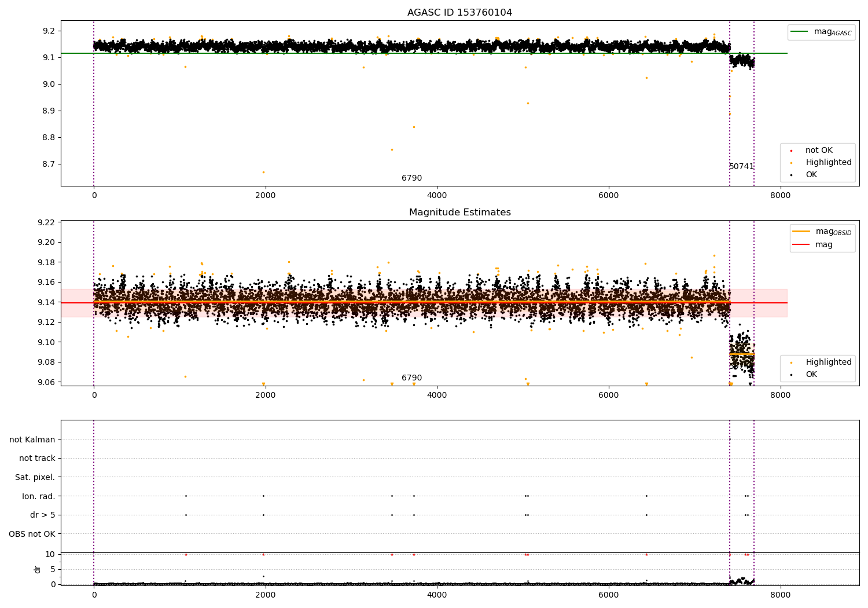Select 'OK' legend entry in Magnitude Estimates plot

(811, 375)
